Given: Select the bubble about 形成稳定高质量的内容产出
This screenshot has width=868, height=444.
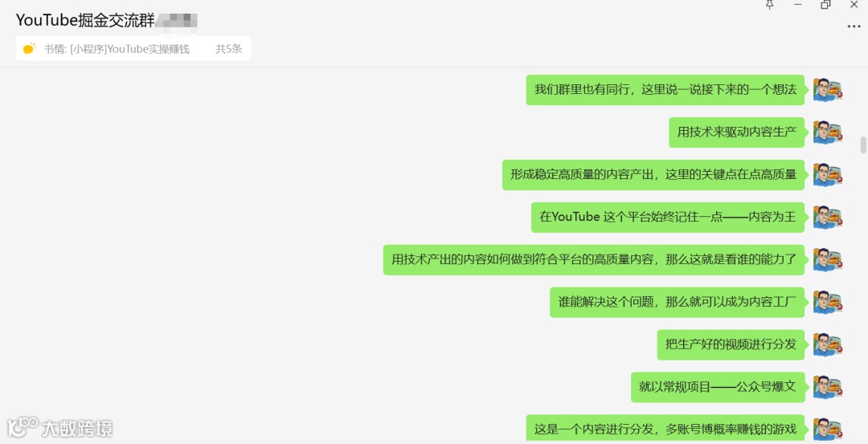Looking at the screenshot, I should pos(653,175).
